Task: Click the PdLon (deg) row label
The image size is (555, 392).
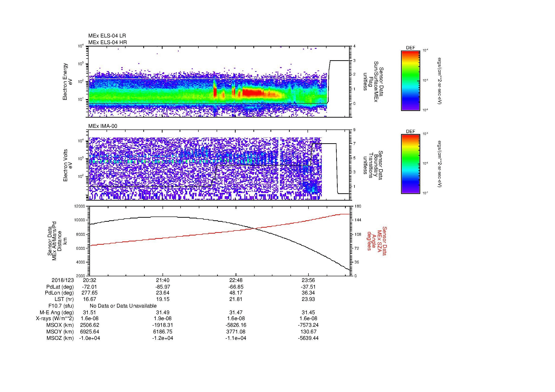Action: click(59, 293)
